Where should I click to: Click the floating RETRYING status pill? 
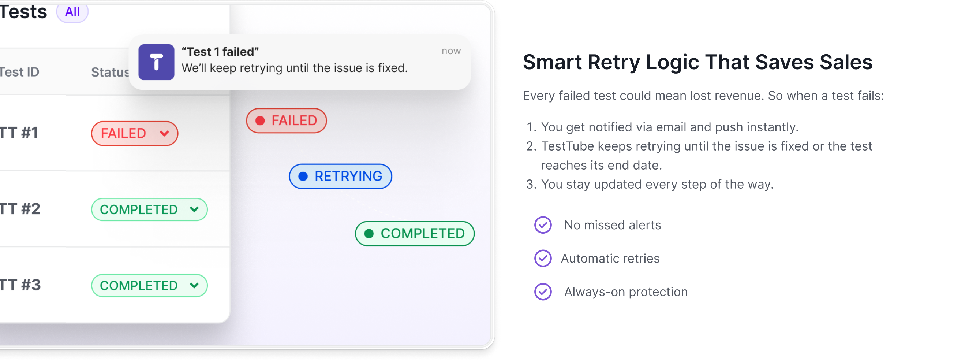click(x=340, y=176)
